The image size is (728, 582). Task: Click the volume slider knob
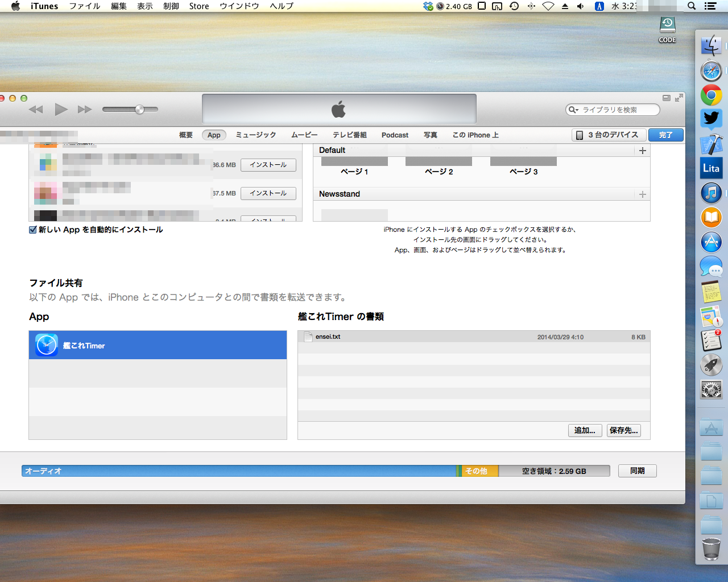point(139,110)
